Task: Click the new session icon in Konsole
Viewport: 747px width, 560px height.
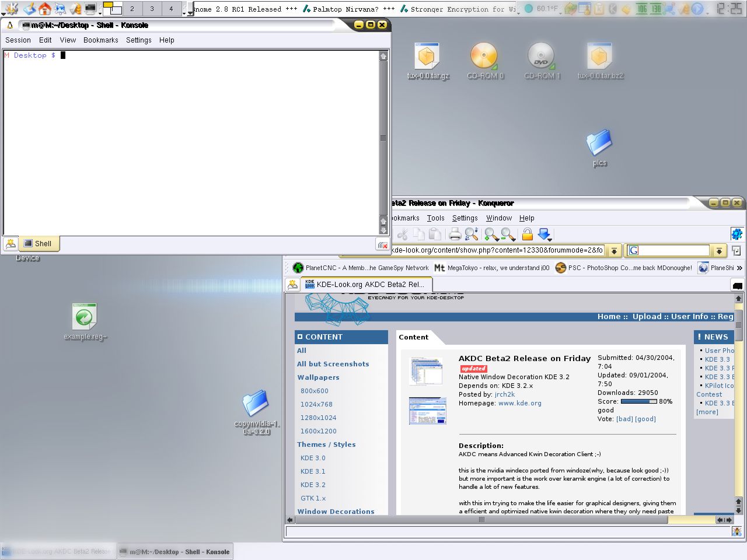Action: point(11,244)
